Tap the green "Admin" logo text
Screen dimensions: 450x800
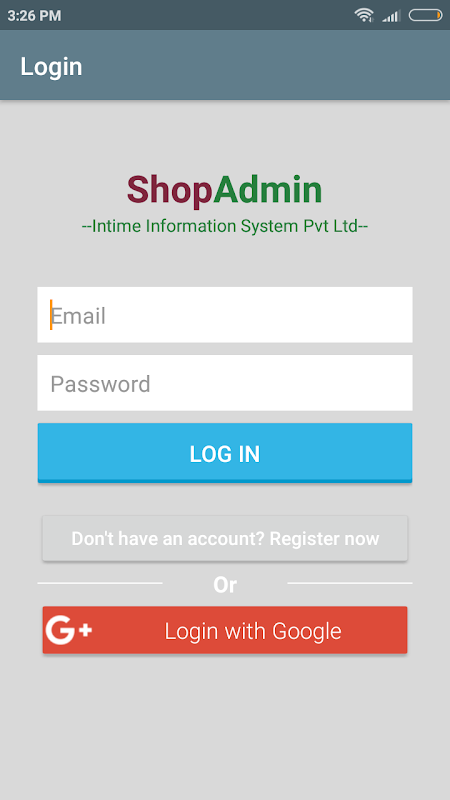pos(267,189)
